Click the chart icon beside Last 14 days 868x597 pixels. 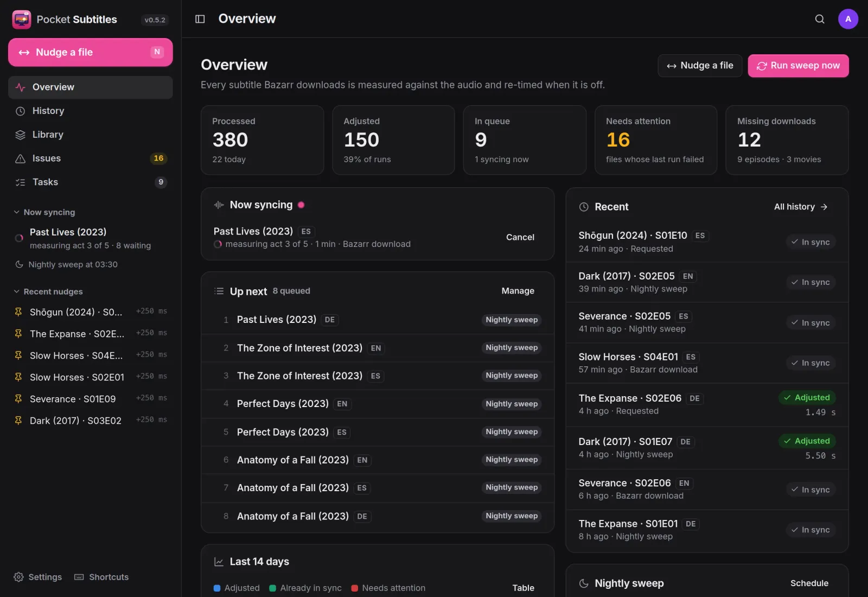point(219,562)
